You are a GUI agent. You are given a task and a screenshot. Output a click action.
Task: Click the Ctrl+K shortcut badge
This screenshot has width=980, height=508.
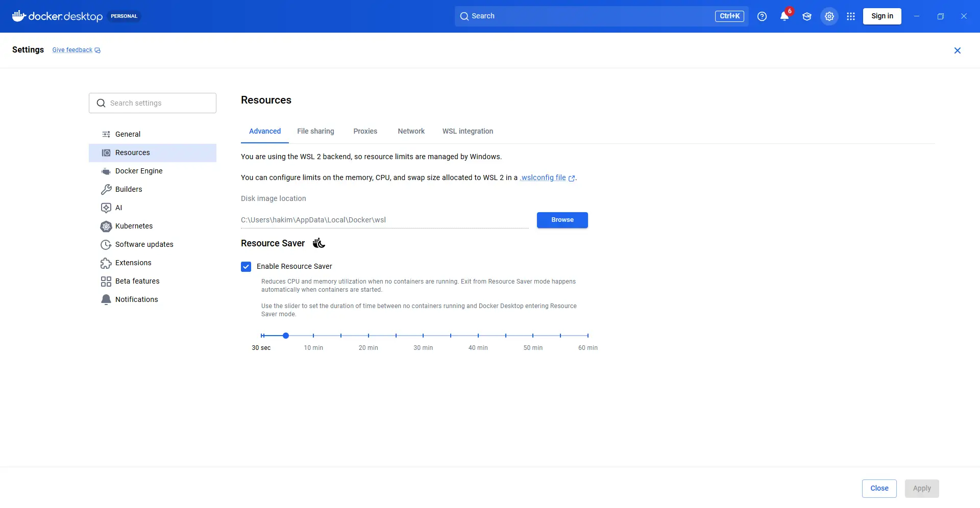730,16
